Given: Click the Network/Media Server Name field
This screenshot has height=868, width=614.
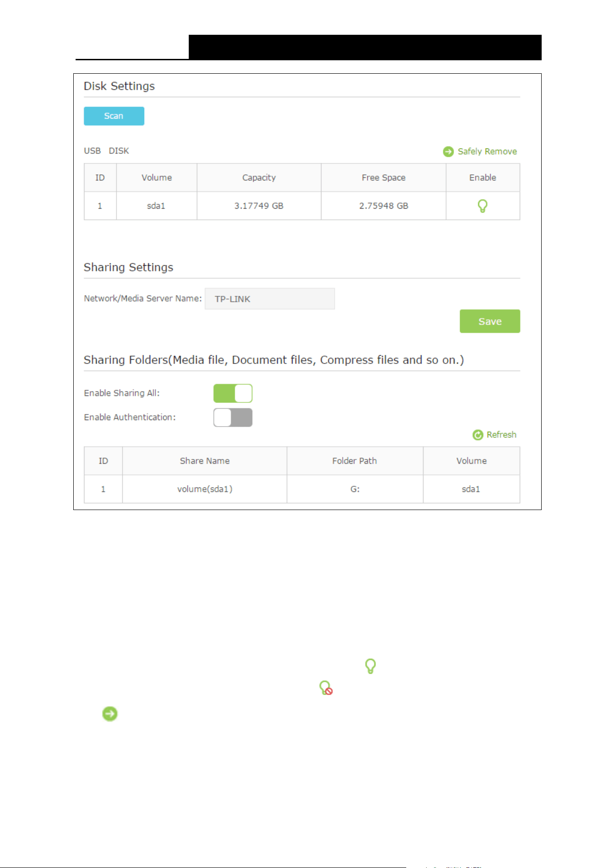Looking at the screenshot, I should click(269, 299).
